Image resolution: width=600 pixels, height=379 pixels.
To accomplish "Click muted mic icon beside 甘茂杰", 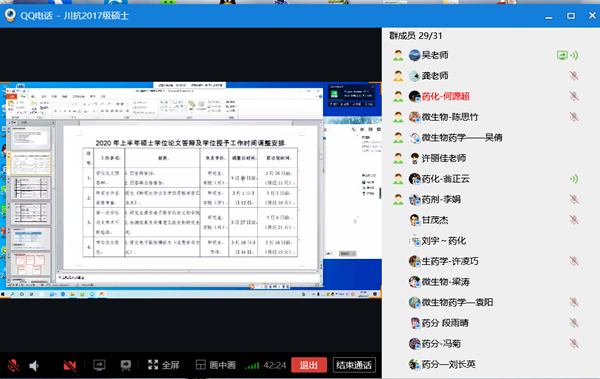I will (x=574, y=220).
